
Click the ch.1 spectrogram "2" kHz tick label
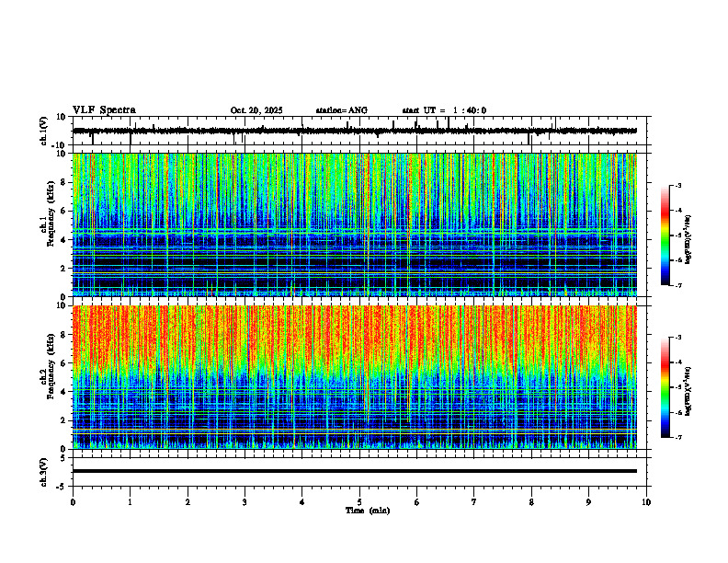coord(63,269)
